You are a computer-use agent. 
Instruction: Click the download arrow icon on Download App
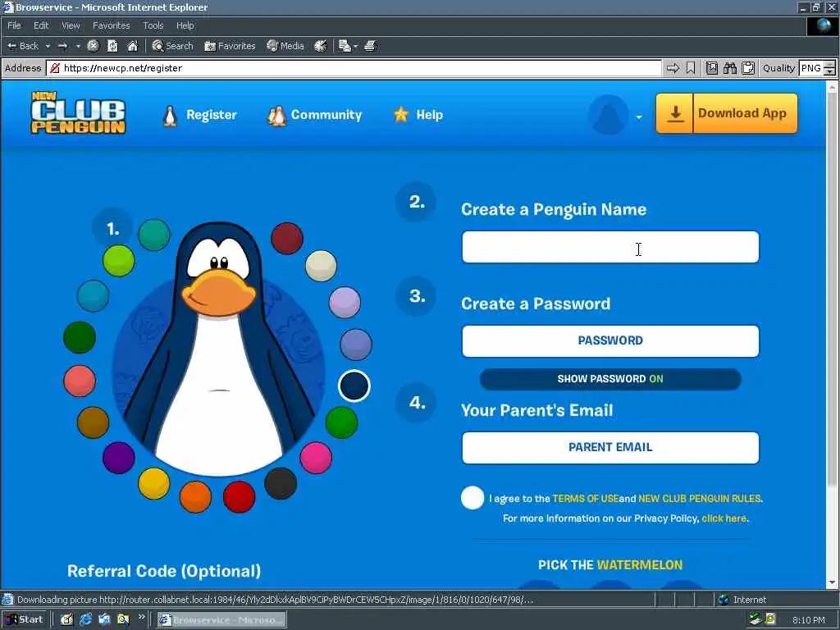click(x=675, y=113)
